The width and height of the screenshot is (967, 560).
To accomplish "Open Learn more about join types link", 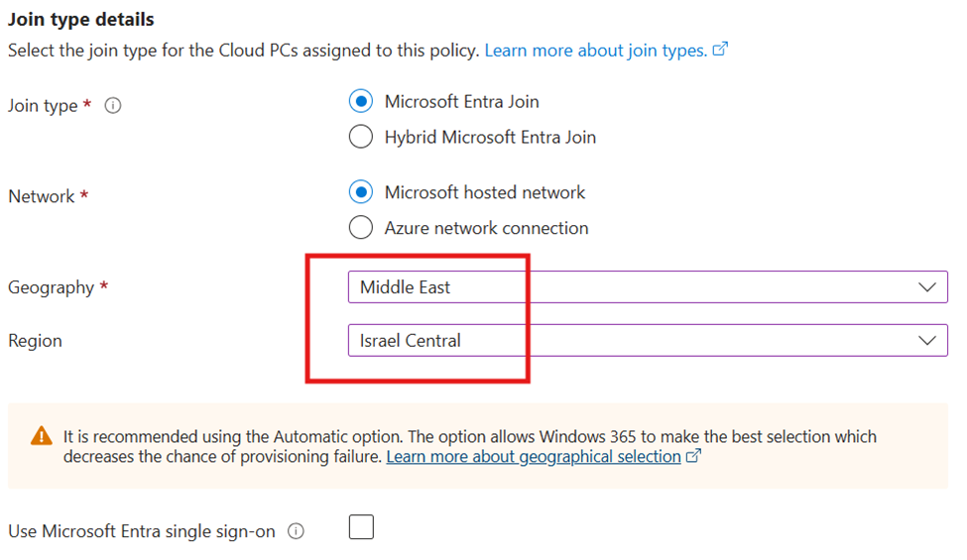I will pyautogui.click(x=596, y=51).
